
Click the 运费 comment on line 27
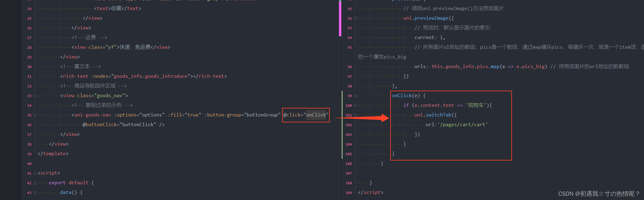89,38
